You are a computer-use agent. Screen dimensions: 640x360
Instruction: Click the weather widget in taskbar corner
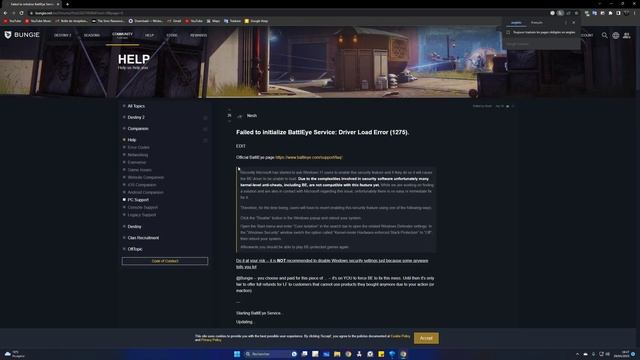coord(14,354)
